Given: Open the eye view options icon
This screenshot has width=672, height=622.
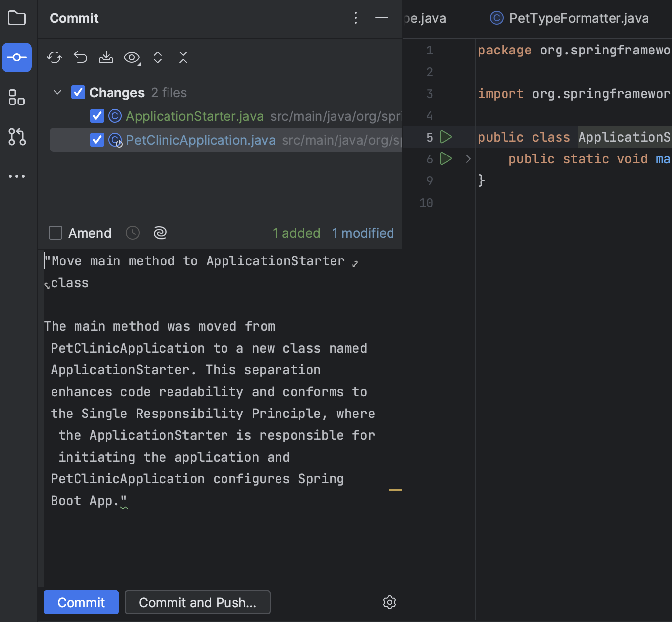Looking at the screenshot, I should (x=131, y=57).
